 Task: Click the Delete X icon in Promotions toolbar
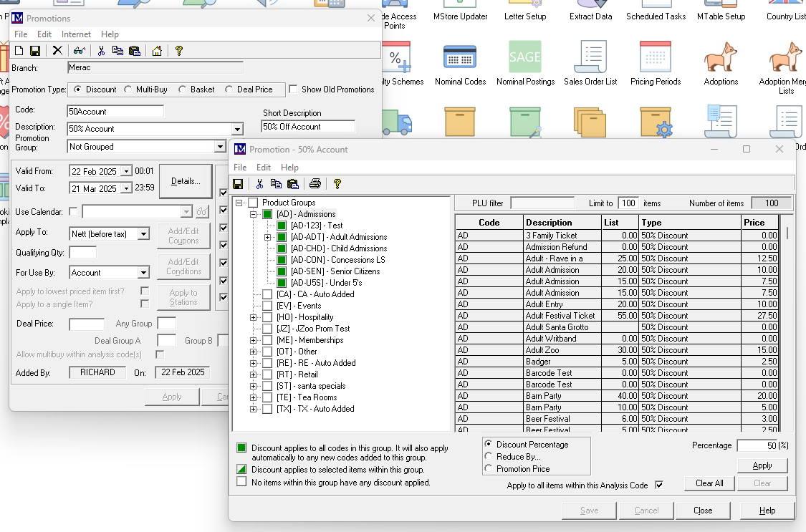57,51
